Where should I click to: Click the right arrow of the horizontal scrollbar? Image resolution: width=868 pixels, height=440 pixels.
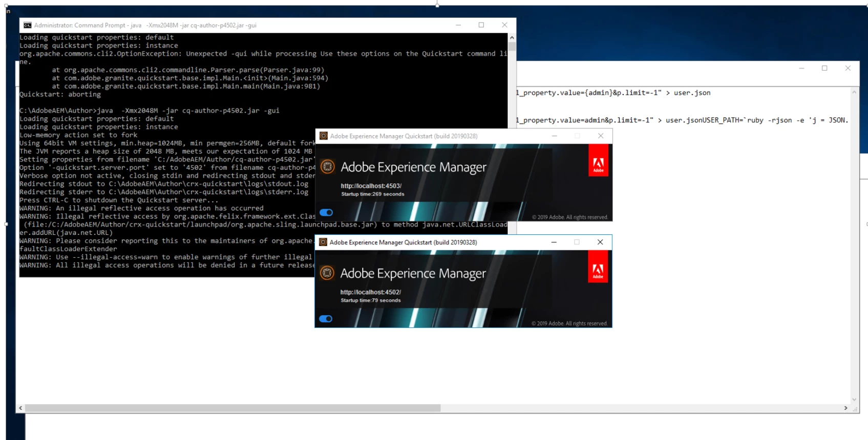[846, 408]
